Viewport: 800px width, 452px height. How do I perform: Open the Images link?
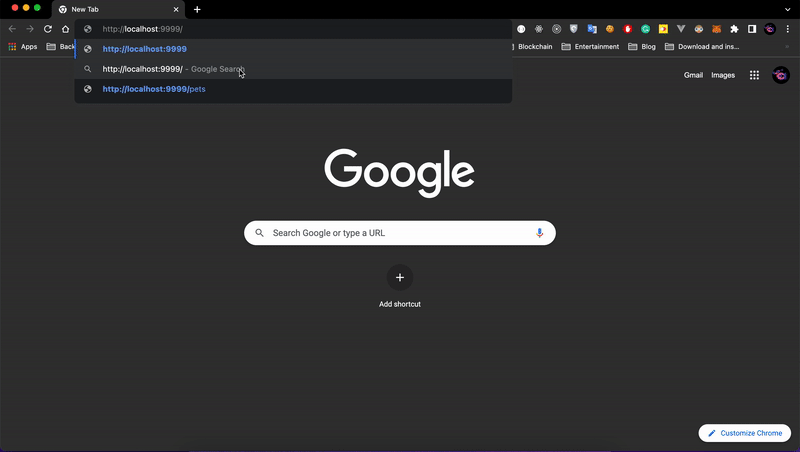tap(723, 75)
